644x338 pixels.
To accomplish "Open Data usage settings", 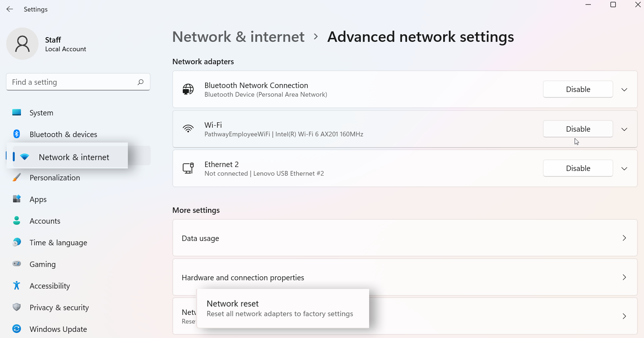I will [x=405, y=238].
